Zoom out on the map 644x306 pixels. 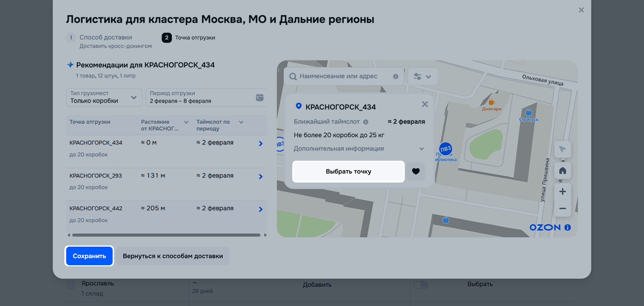[562, 209]
